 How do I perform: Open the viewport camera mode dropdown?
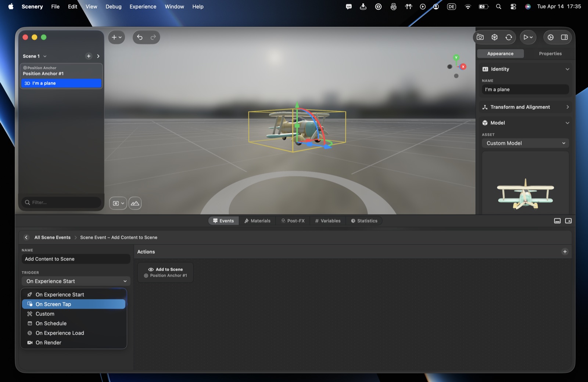(118, 203)
